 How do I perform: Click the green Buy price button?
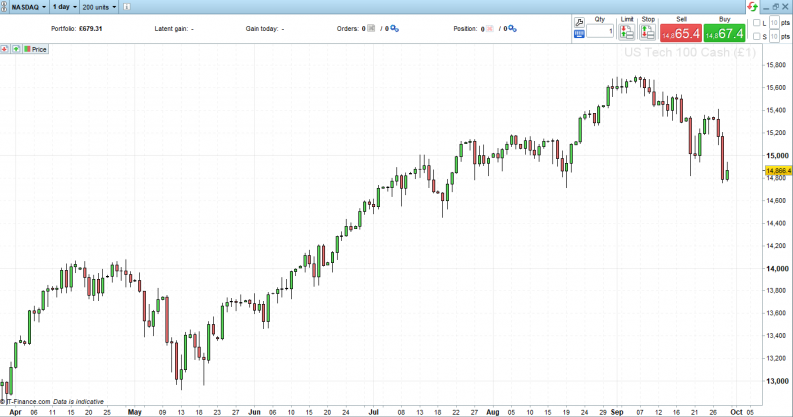point(724,33)
